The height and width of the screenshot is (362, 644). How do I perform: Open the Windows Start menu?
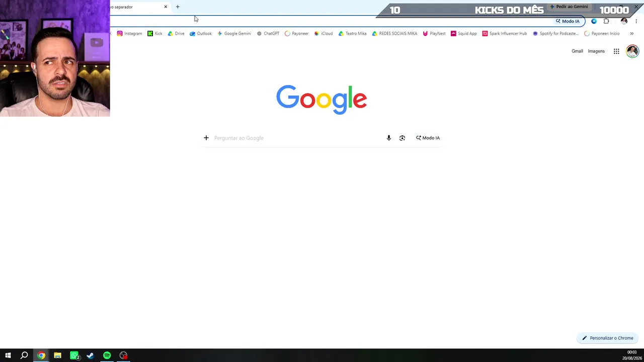8,355
